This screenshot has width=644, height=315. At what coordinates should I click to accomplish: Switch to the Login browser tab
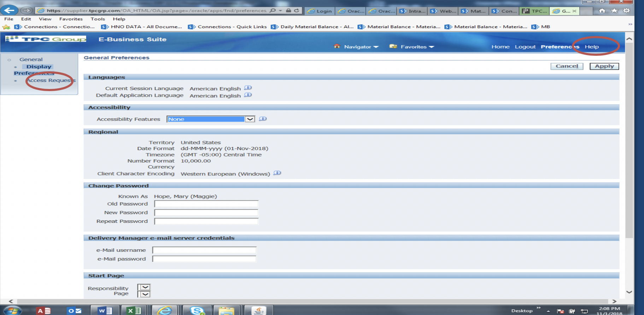click(320, 11)
